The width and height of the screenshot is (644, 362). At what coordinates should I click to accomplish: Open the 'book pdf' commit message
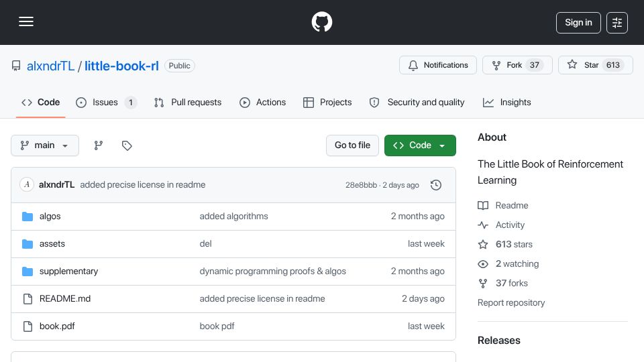tap(217, 326)
